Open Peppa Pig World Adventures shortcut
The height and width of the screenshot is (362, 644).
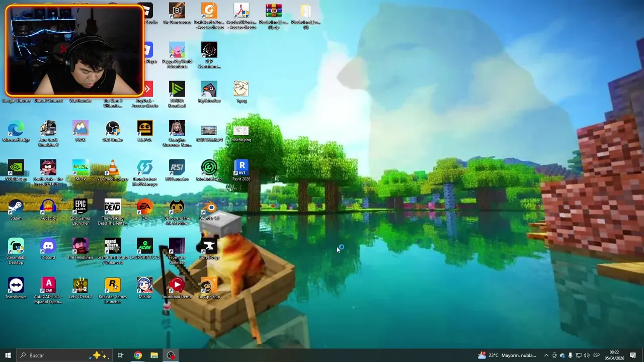[x=177, y=55]
